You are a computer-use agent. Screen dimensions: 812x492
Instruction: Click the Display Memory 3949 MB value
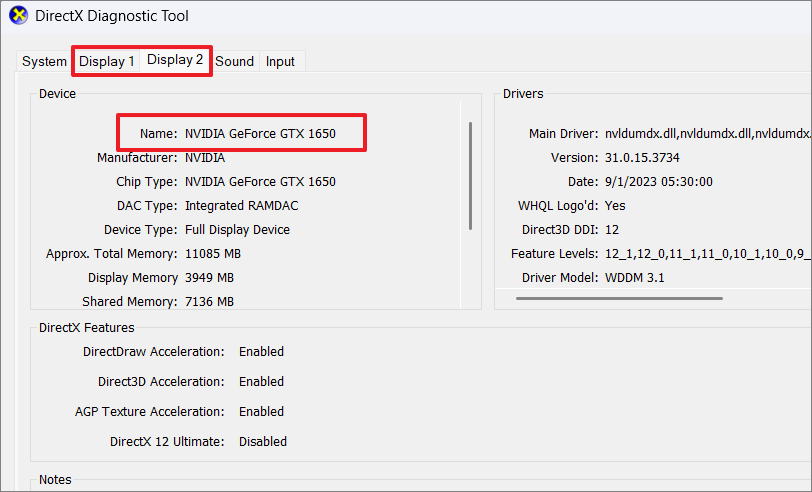(x=209, y=278)
